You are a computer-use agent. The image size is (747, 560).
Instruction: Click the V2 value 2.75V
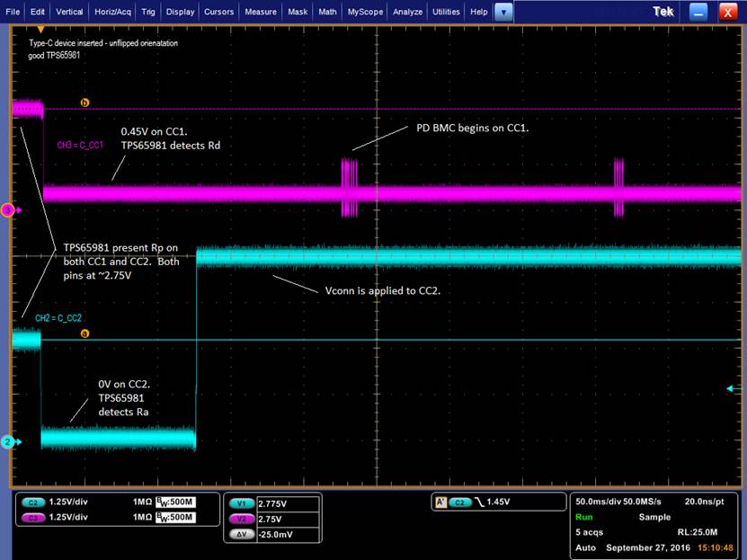tap(270, 519)
